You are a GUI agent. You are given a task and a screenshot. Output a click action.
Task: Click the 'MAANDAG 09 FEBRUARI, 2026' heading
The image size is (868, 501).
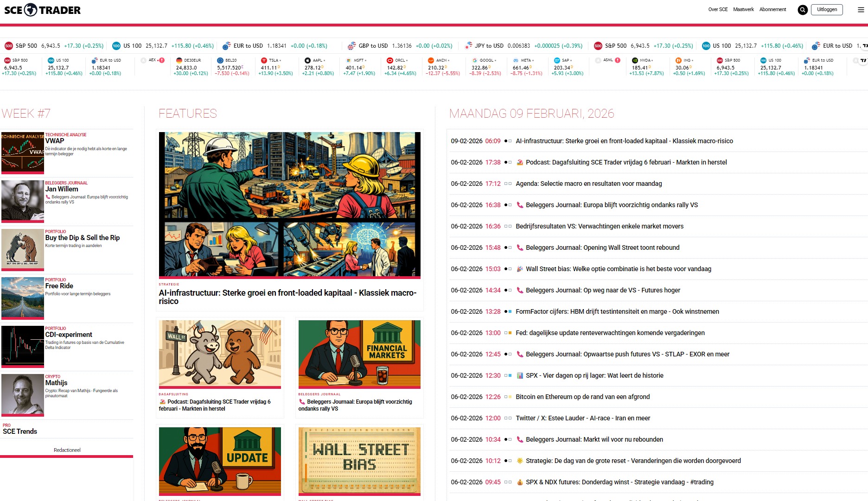[532, 114]
